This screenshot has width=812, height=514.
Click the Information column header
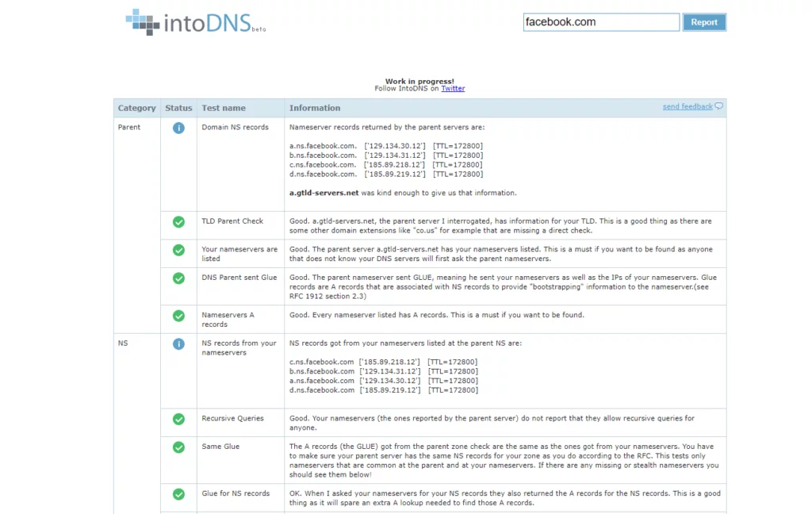315,108
